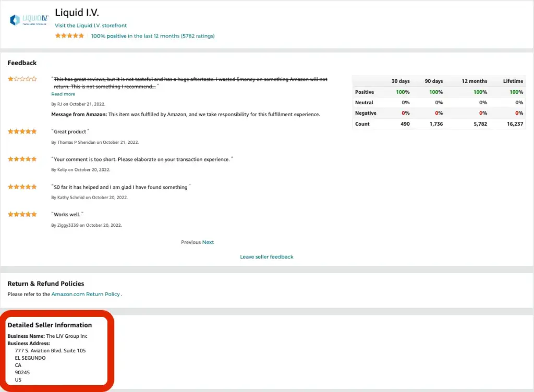Click the struck-through review text by RJ
534x392 pixels.
190,83
